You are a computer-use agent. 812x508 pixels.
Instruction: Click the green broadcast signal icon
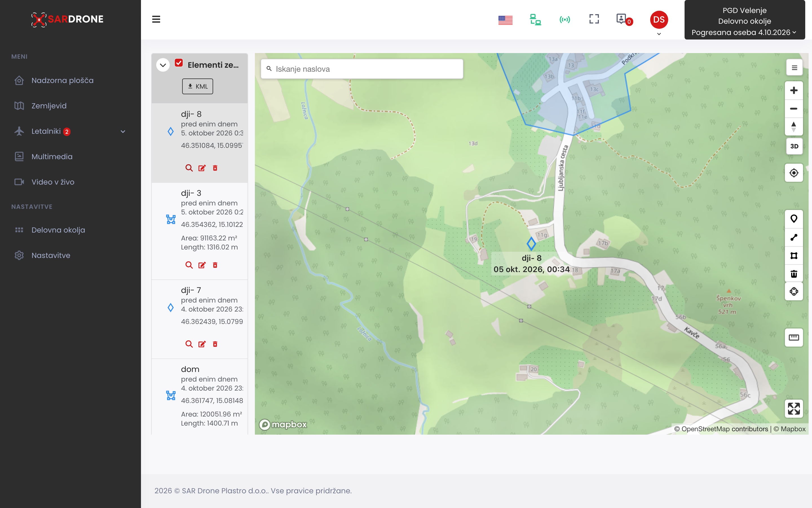pos(565,19)
